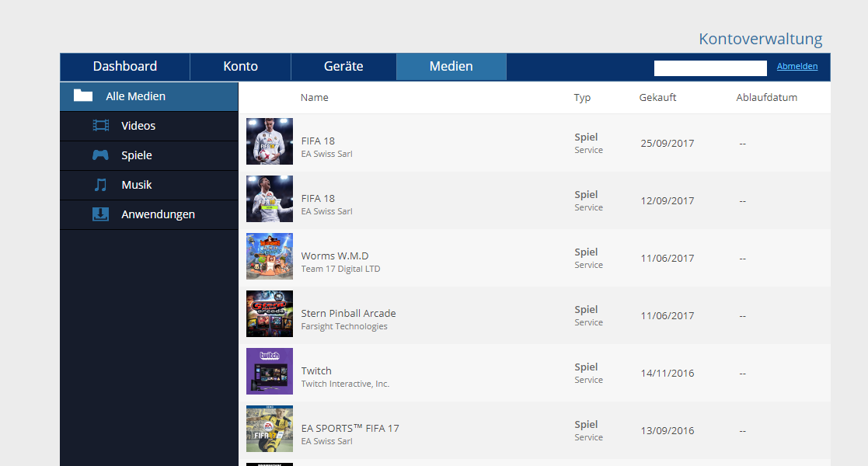Open the Stern Pinball Arcade cover thumbnail
This screenshot has width=868, height=466.
(x=270, y=314)
